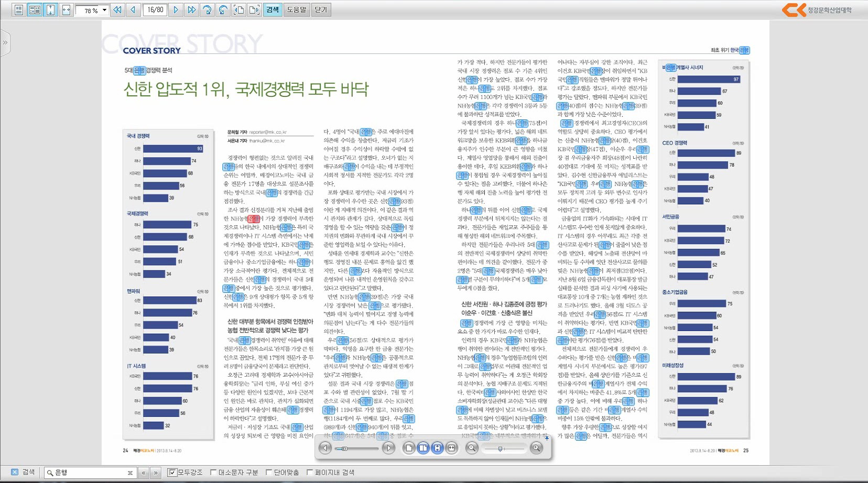Enable the 단어맞춤 whole-word checkbox
Viewport: 868px width, 483px height.
[x=269, y=473]
